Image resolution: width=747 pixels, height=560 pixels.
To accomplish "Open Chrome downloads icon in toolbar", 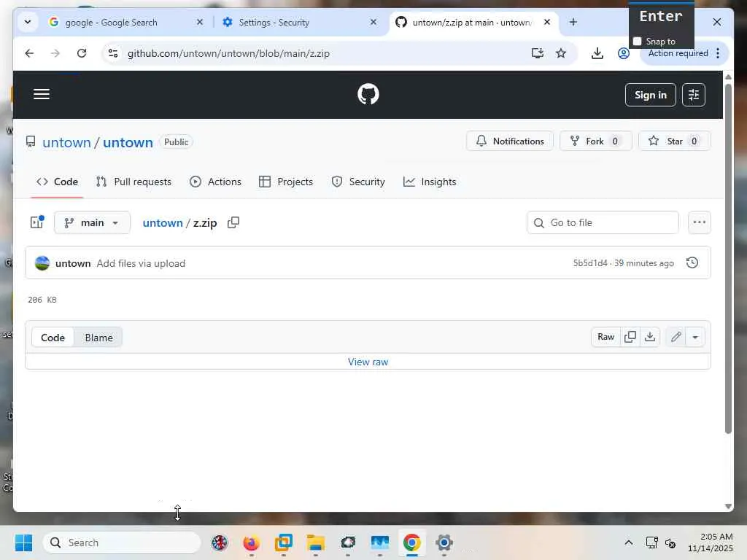I will click(597, 53).
